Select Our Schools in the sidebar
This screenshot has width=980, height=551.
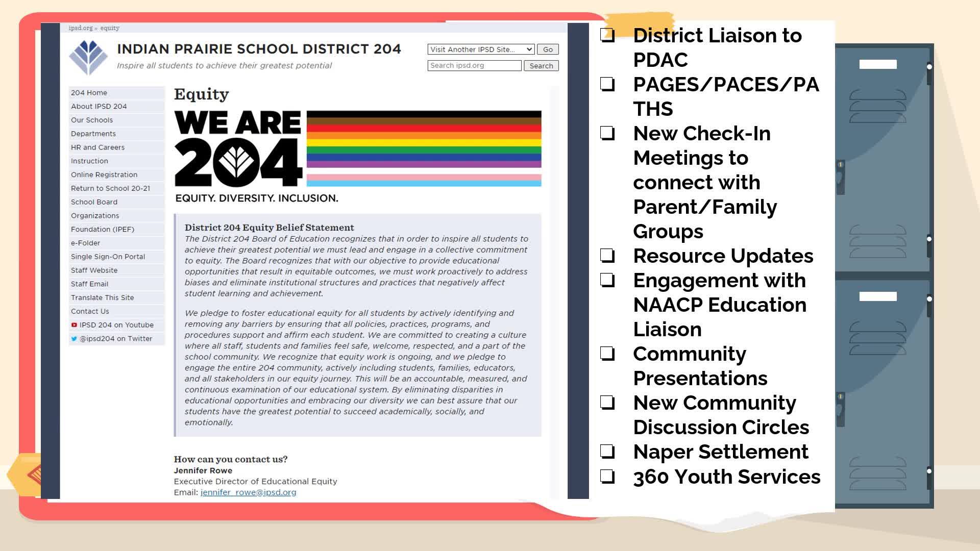click(x=116, y=120)
